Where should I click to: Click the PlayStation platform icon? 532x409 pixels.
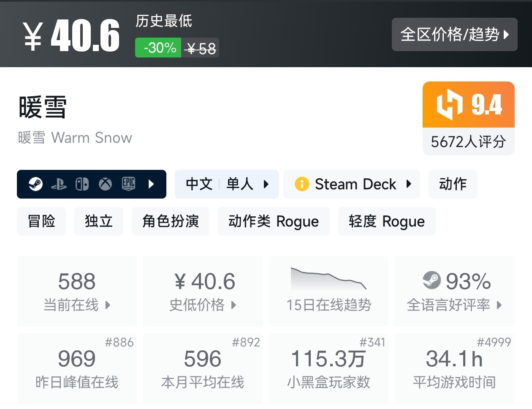click(x=59, y=184)
